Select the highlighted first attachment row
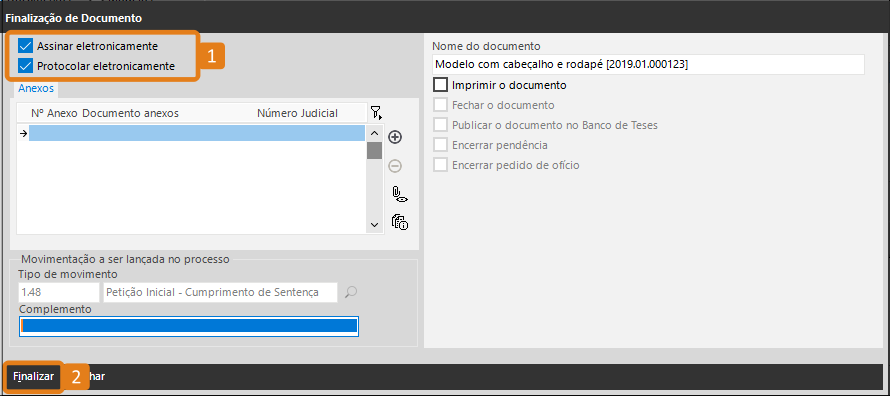Image resolution: width=890 pixels, height=396 pixels. [x=197, y=133]
